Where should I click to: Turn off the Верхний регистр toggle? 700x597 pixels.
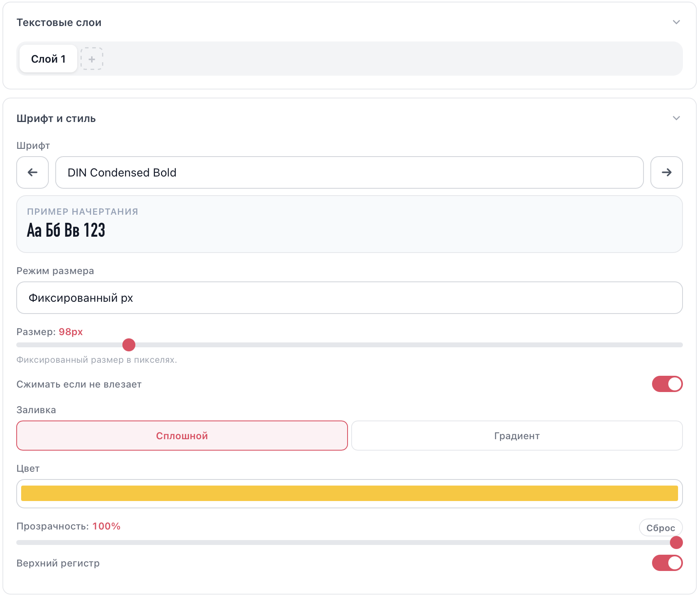pyautogui.click(x=667, y=563)
